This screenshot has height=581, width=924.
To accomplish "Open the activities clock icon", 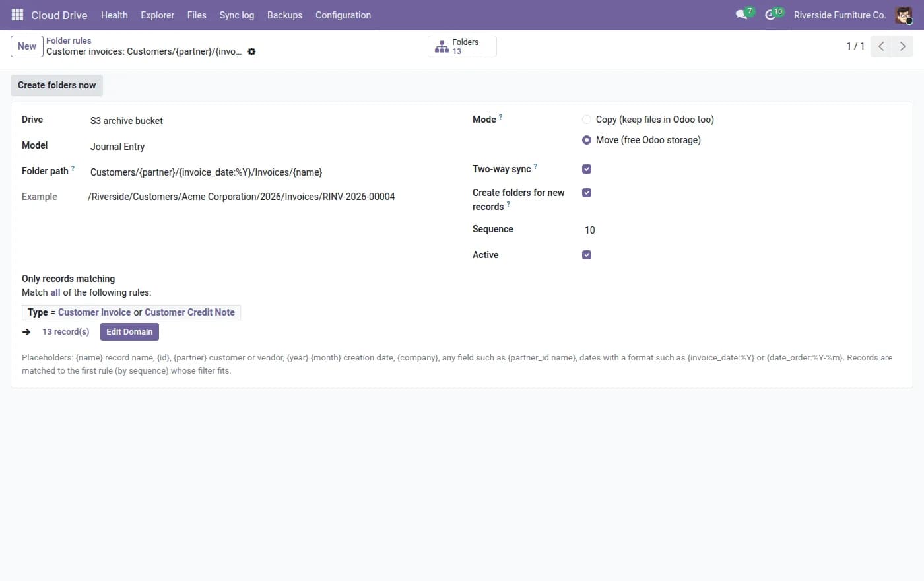I will point(770,15).
